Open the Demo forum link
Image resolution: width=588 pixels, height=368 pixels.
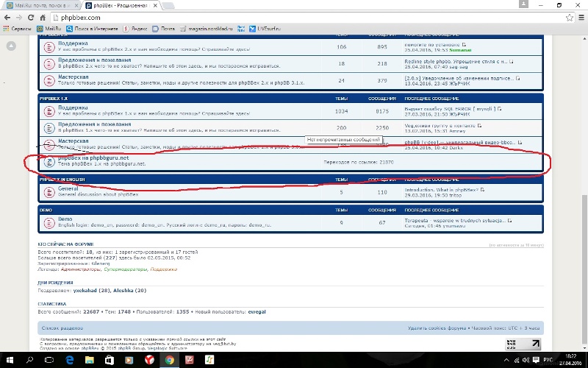[65, 219]
